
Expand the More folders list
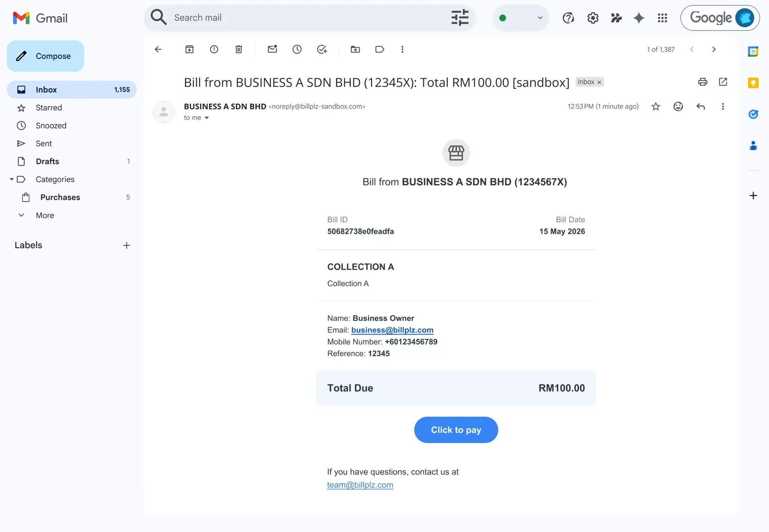click(45, 215)
